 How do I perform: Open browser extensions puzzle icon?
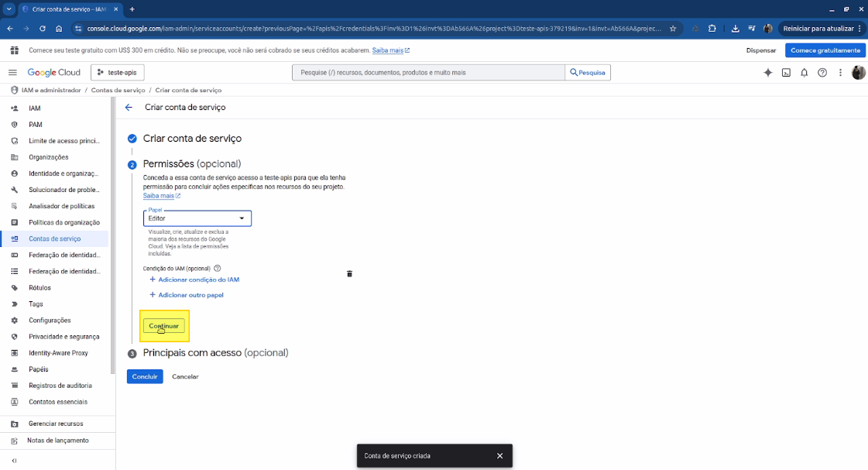pos(712,28)
